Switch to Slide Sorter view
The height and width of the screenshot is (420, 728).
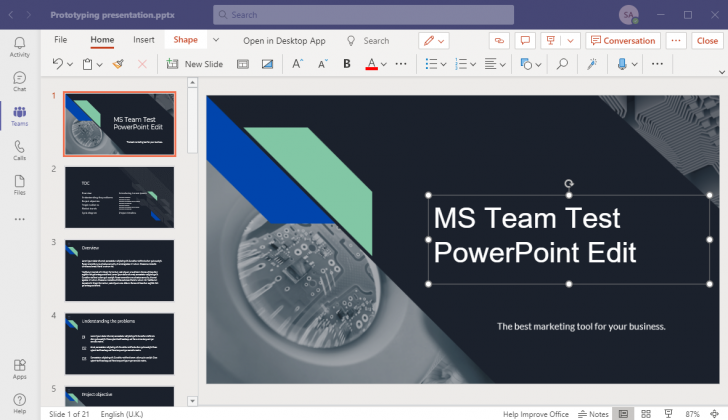(x=646, y=414)
